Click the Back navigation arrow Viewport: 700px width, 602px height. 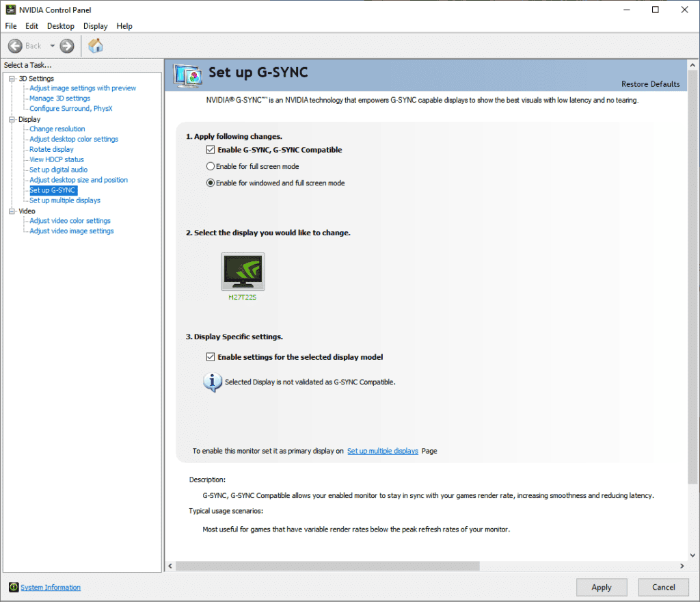(x=16, y=46)
